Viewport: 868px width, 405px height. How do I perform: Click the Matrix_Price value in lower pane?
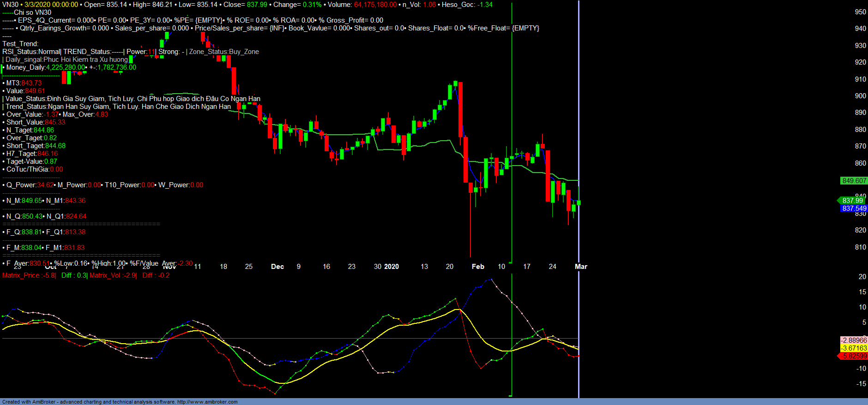(29, 275)
